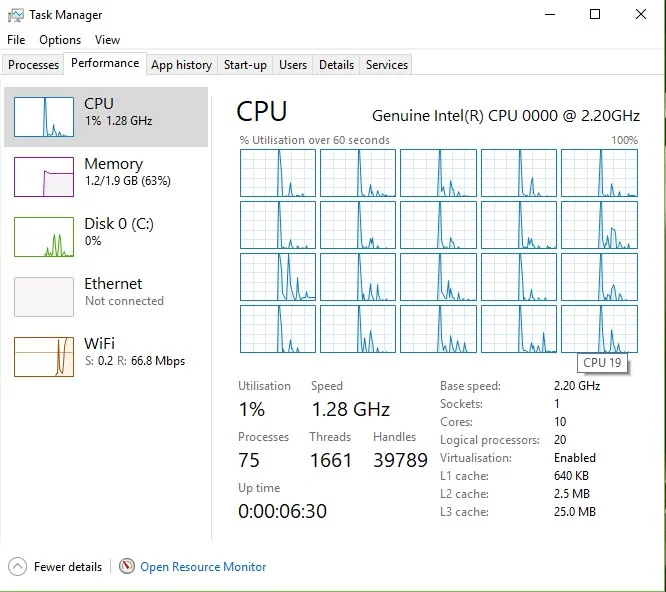Switch to the Processes tab
The width and height of the screenshot is (666, 592).
pyautogui.click(x=33, y=65)
